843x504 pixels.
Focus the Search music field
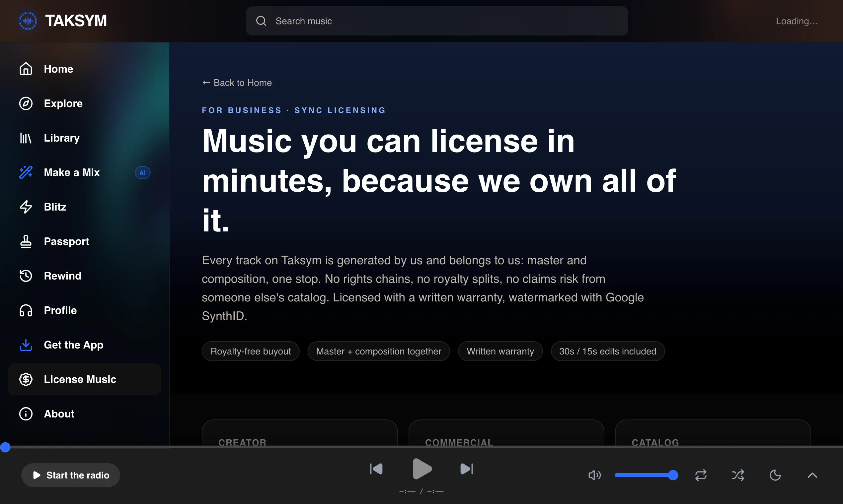point(437,21)
